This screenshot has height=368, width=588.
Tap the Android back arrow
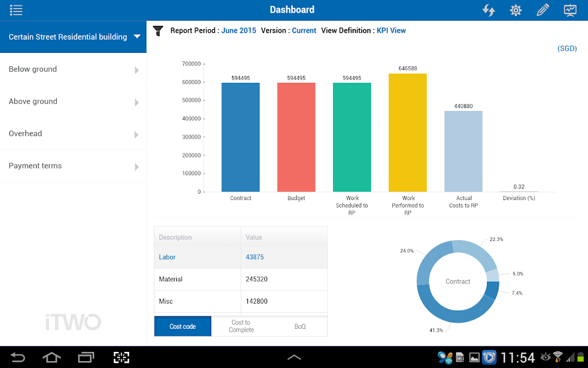pyautogui.click(x=17, y=358)
